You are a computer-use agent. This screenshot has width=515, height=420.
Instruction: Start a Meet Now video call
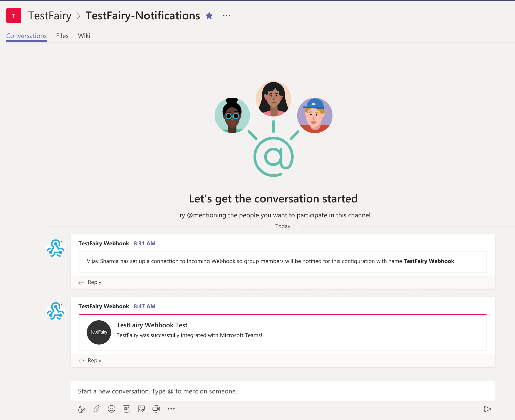(x=156, y=409)
